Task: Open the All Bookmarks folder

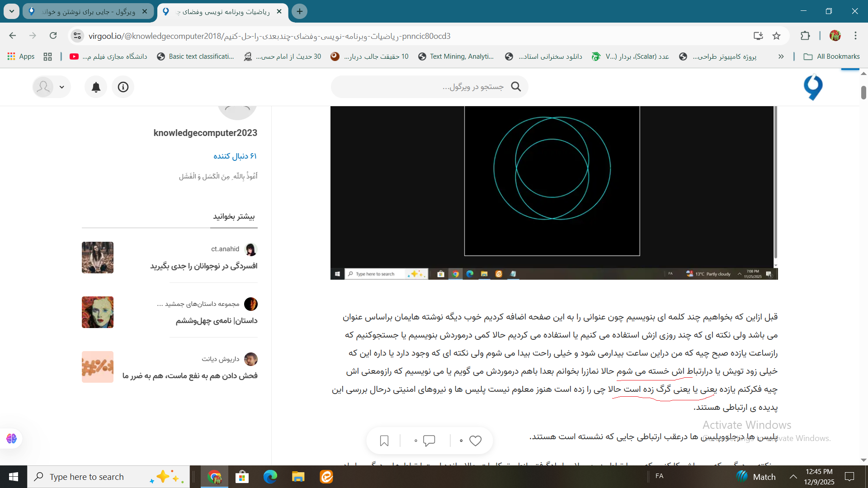Action: (x=832, y=56)
